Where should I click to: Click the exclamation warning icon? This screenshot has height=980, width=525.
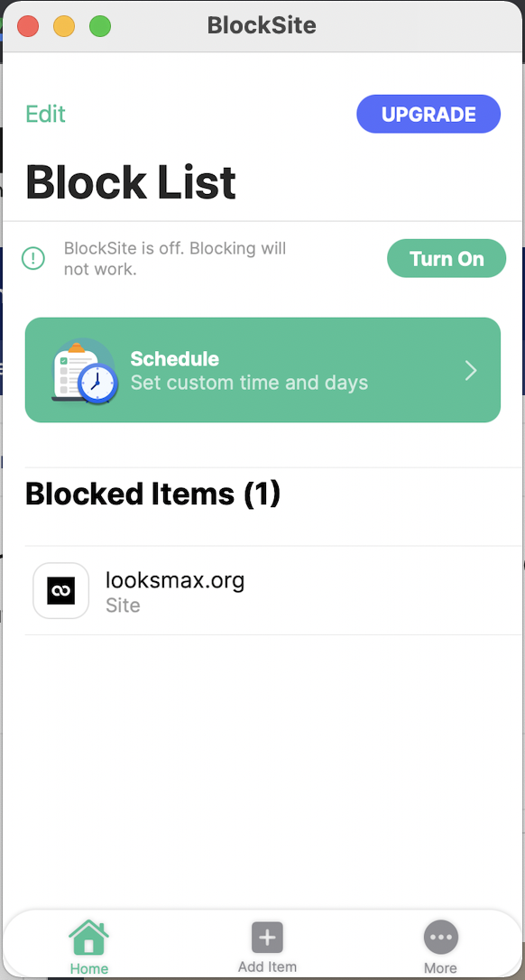pos(33,258)
